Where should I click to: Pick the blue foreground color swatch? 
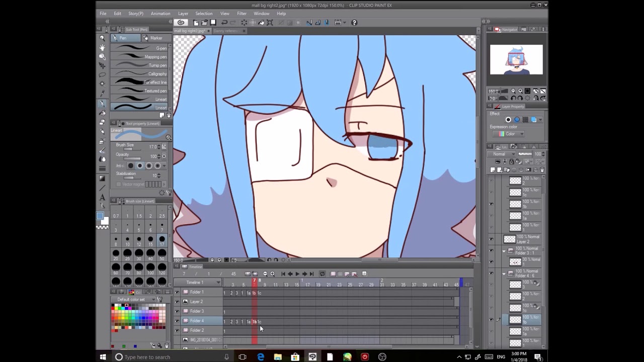click(x=100, y=216)
